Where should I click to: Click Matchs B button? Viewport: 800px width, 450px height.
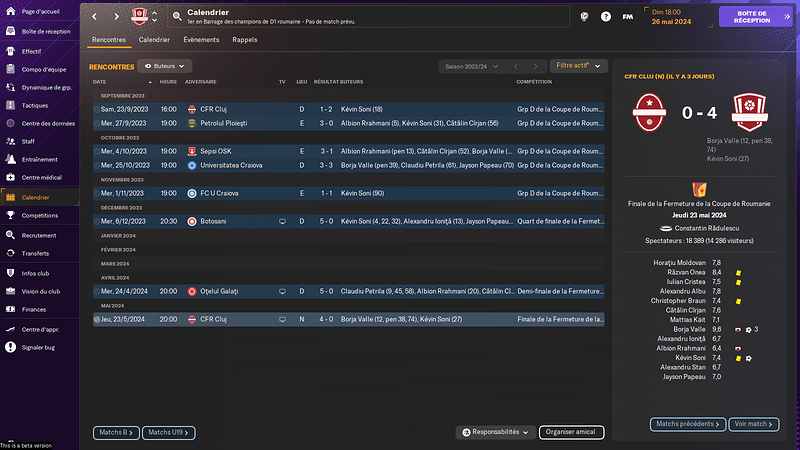click(116, 433)
